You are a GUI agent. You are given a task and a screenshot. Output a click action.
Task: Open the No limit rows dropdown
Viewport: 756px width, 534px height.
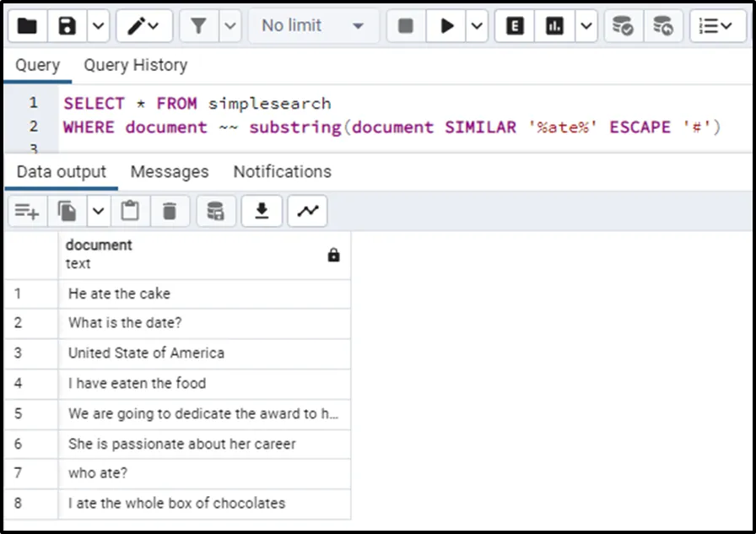click(x=312, y=26)
